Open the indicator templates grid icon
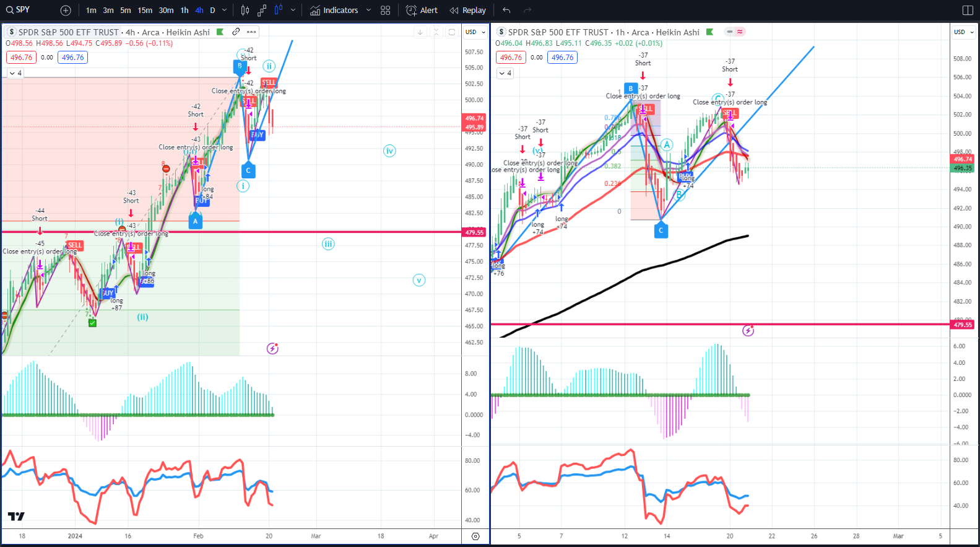Viewport: 980px width, 547px height. 385,11
